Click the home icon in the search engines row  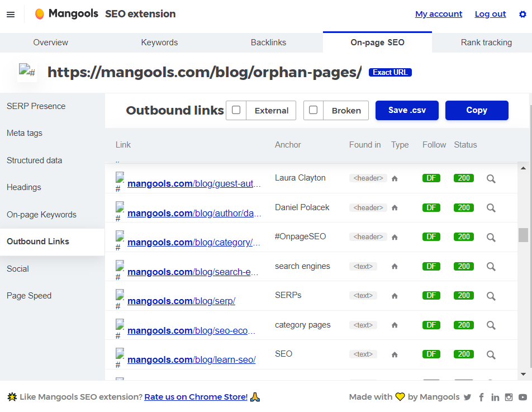click(395, 267)
